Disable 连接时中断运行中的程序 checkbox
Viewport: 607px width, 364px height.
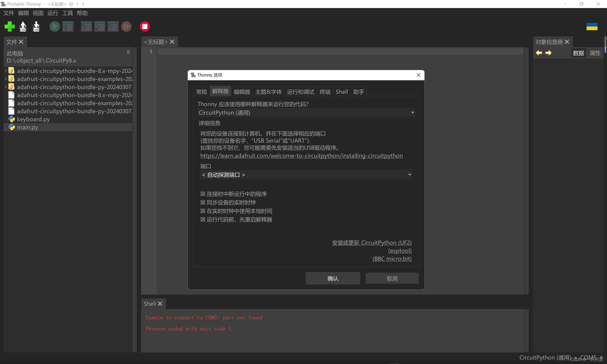pyautogui.click(x=202, y=193)
